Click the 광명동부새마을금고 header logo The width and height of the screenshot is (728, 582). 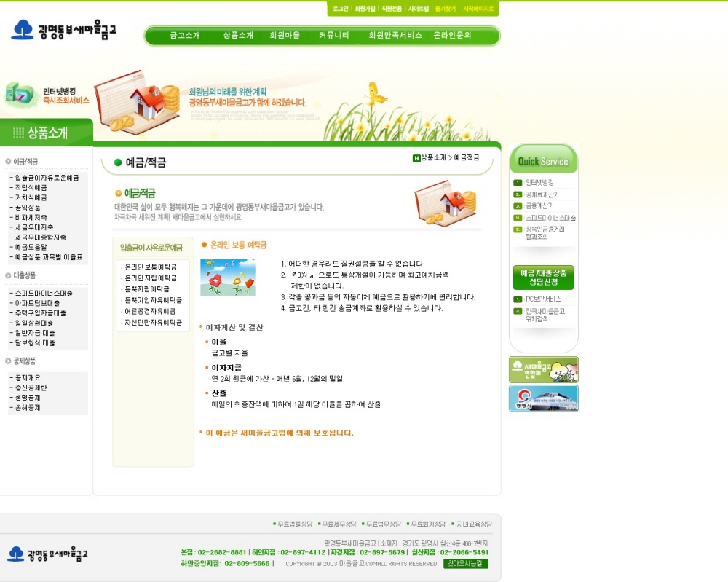pos(63,30)
